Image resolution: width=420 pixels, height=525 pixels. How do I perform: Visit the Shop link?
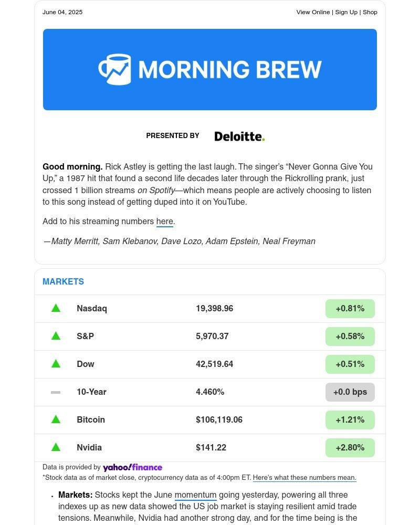[x=370, y=12]
